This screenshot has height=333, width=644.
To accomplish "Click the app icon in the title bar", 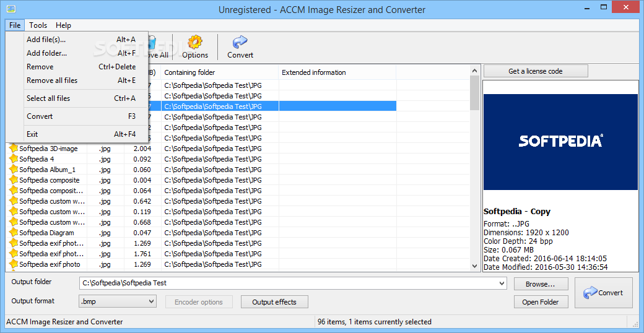I will point(11,9).
